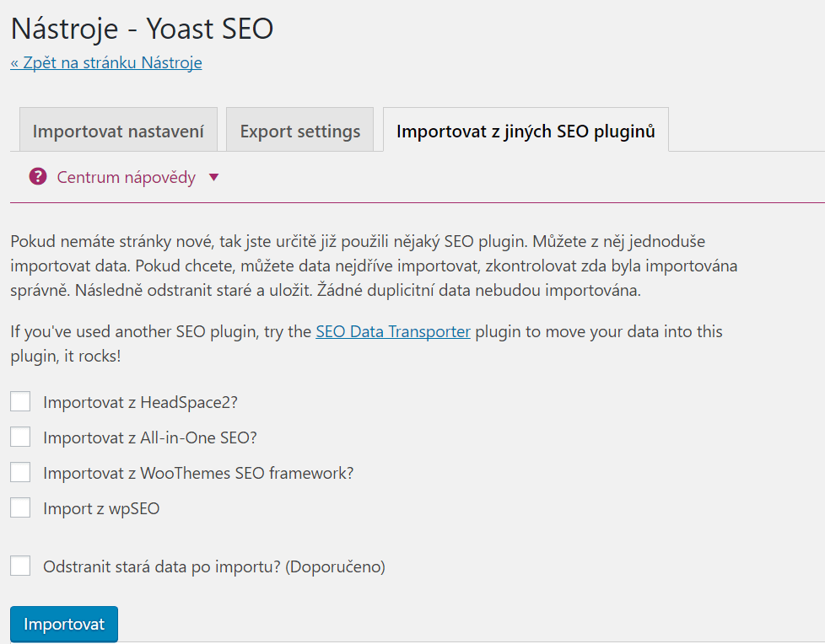Check the WooThemes SEO framework box
Screen dimensions: 825x644
point(20,472)
